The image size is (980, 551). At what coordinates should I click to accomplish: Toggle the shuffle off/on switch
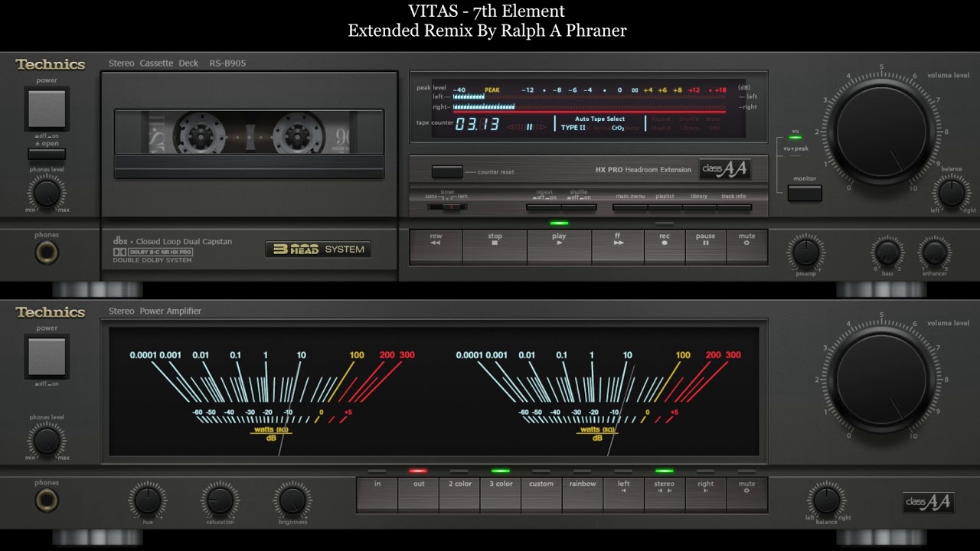pos(579,207)
